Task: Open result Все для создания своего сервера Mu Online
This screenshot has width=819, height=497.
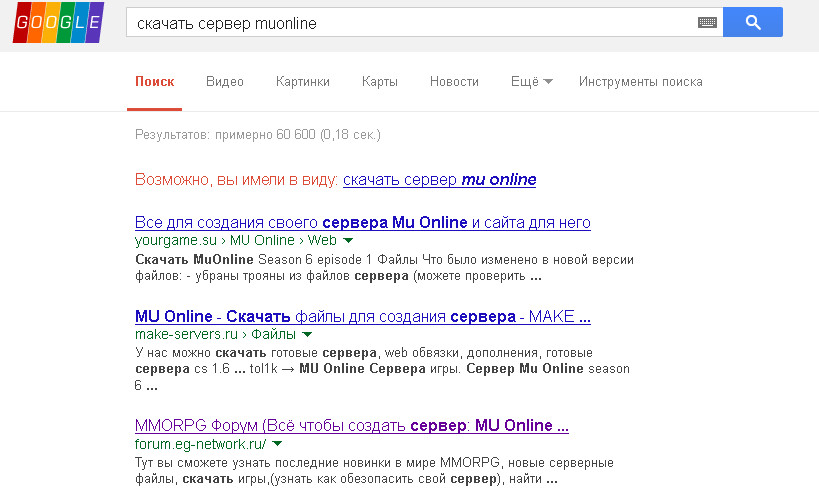Action: [x=362, y=223]
